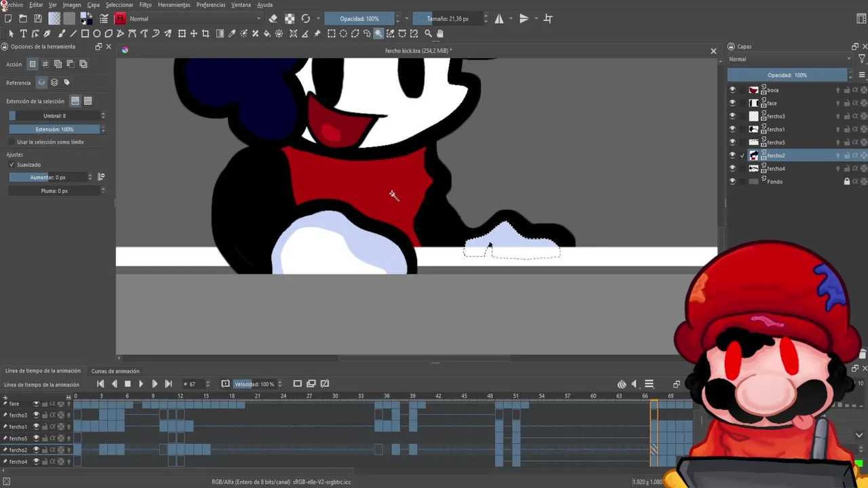Adjust the brush Opacidad 100% slider

[359, 18]
